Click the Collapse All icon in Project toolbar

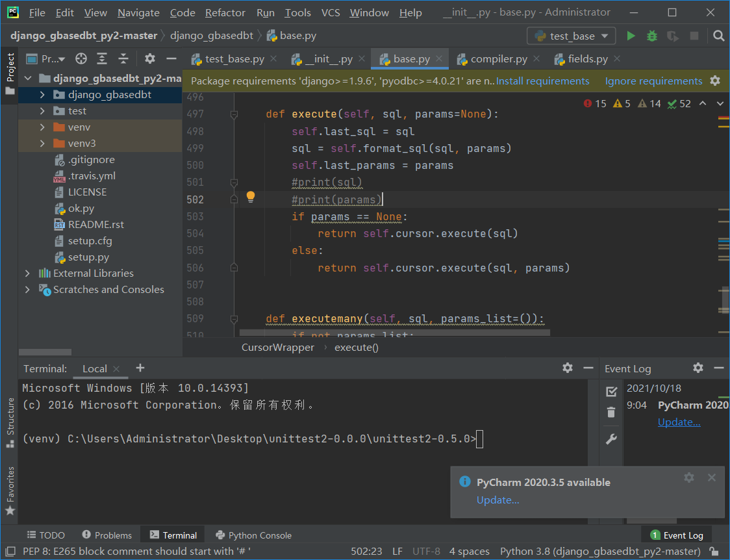pyautogui.click(x=123, y=58)
